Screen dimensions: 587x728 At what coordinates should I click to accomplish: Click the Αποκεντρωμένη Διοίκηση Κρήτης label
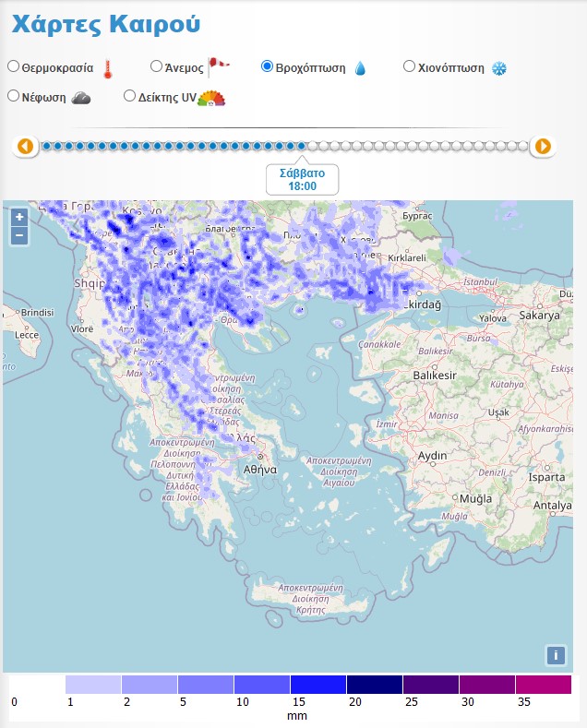[x=311, y=599]
